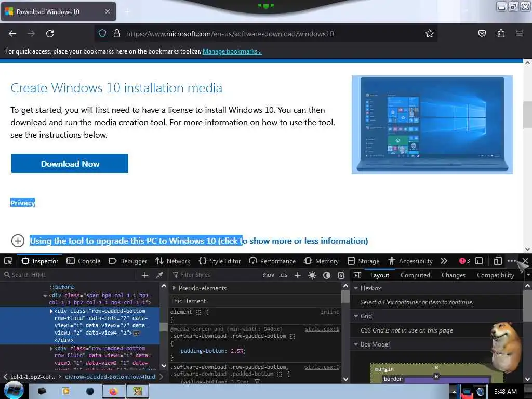Viewport: 532px width, 399px height.
Task: Click the address bar URL
Action: (x=230, y=34)
